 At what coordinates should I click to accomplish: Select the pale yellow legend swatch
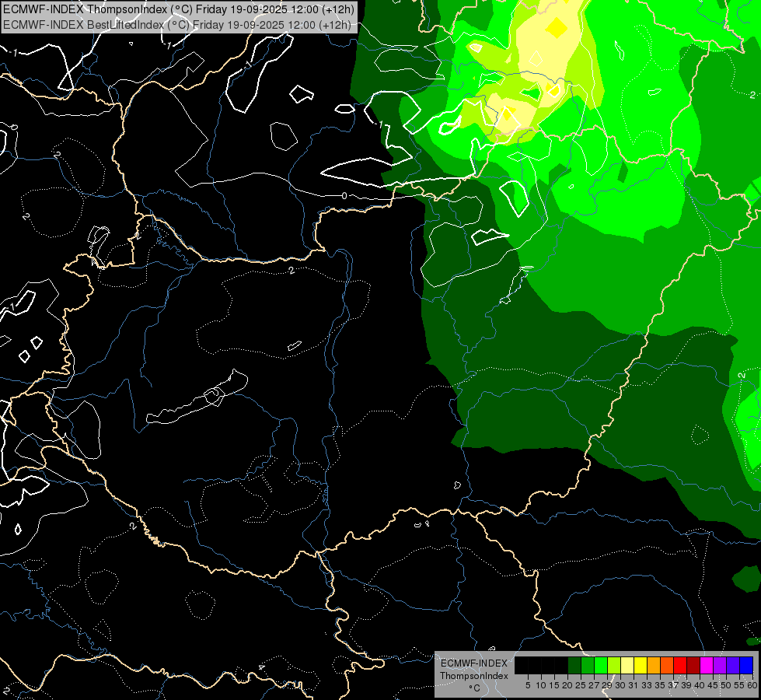627,665
